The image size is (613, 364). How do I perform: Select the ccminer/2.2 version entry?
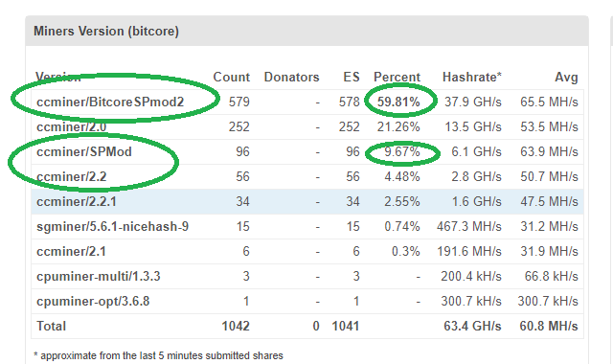click(72, 176)
